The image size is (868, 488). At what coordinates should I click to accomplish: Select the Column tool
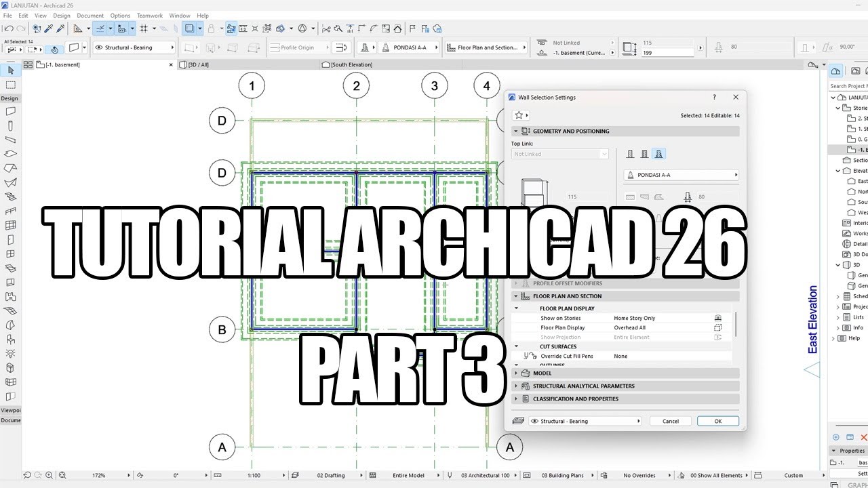pyautogui.click(x=10, y=125)
